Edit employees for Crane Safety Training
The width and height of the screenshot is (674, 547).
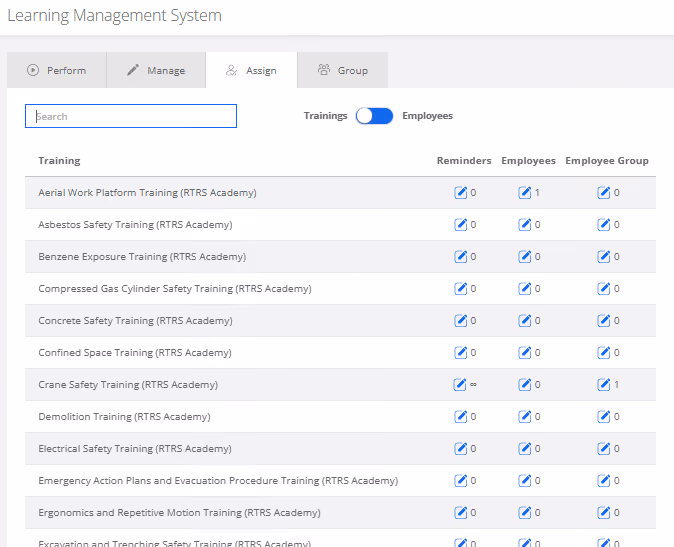(524, 385)
